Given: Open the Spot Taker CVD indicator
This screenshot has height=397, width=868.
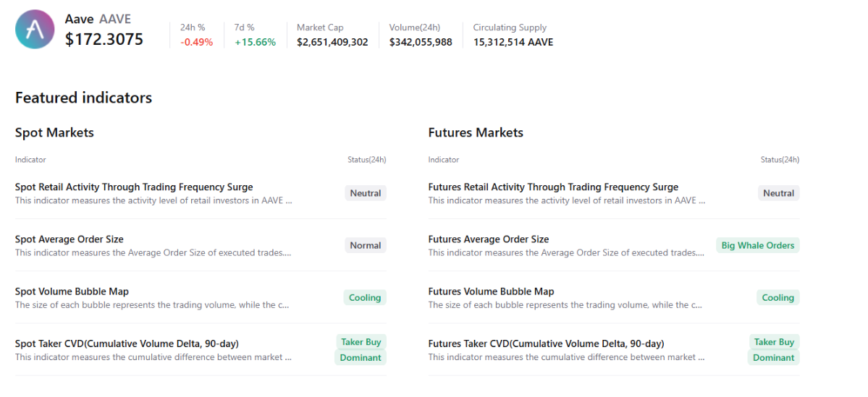Looking at the screenshot, I should point(127,343).
